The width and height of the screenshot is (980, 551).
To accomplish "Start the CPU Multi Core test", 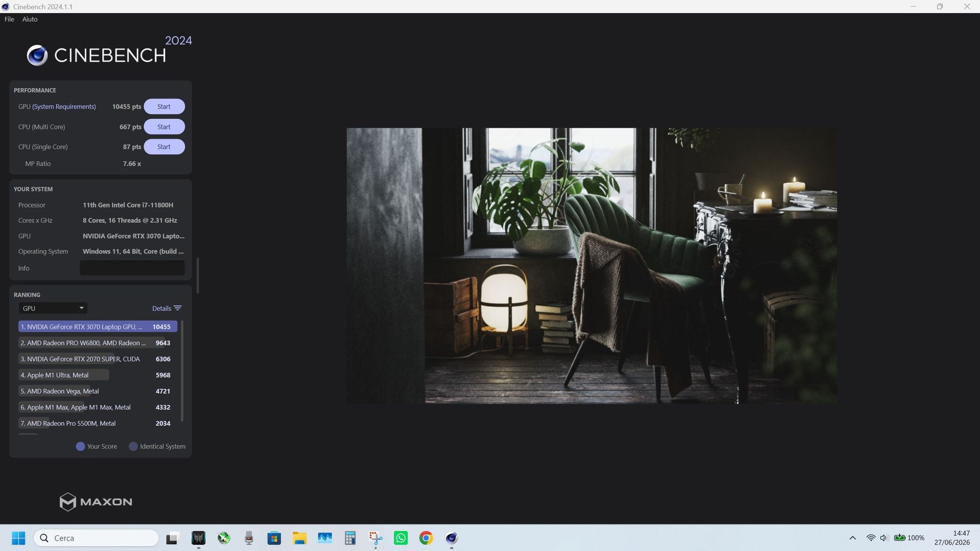I will pos(164,127).
